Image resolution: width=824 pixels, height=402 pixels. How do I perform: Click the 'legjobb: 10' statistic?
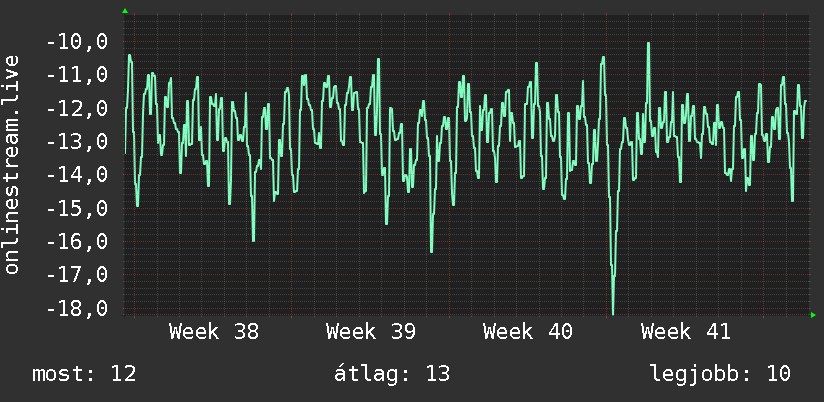[720, 374]
